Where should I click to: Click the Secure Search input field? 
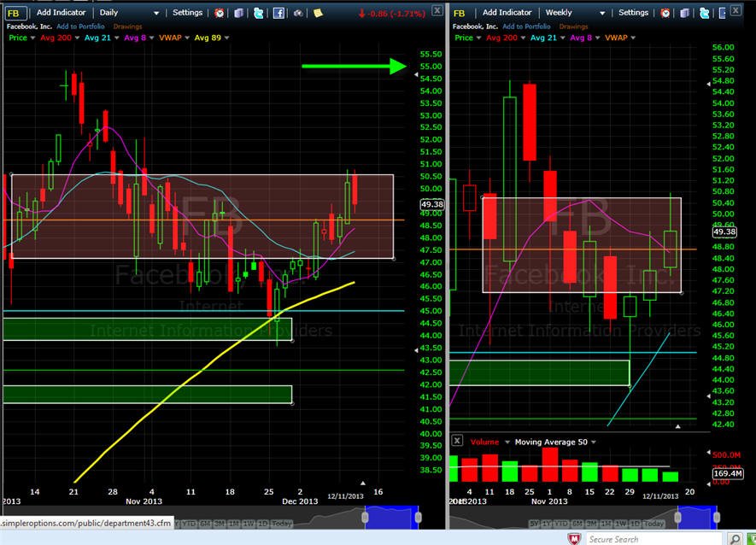tap(653, 539)
